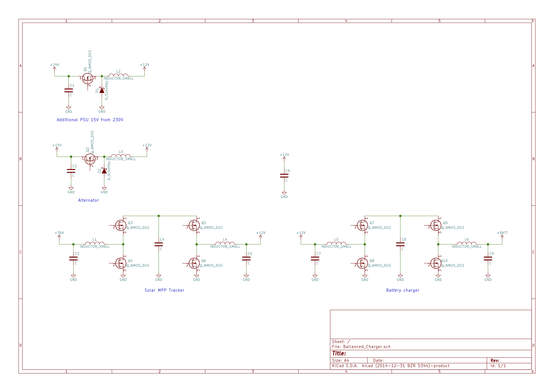Select the "Alternator" text note
Screen dimensions: 554x392
[88, 200]
